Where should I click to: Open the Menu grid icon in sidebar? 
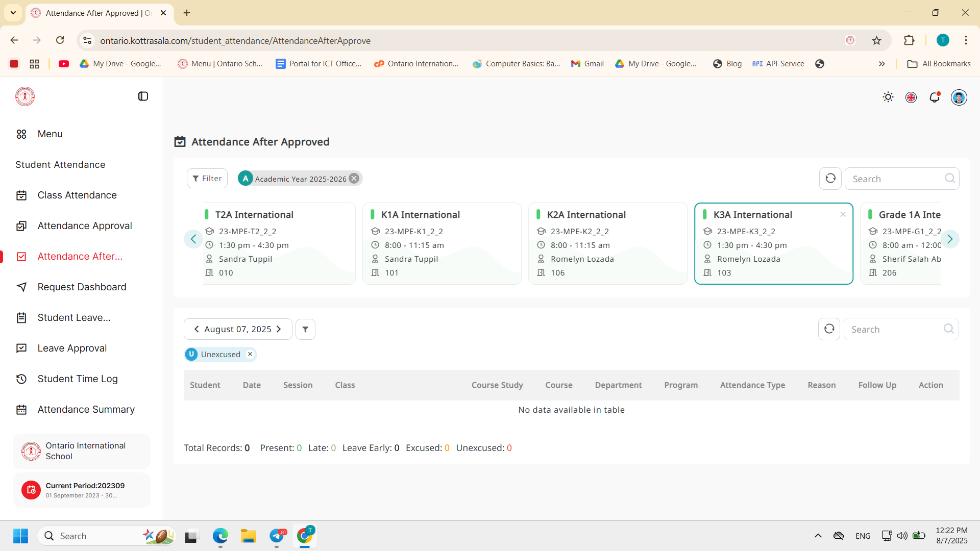click(21, 134)
